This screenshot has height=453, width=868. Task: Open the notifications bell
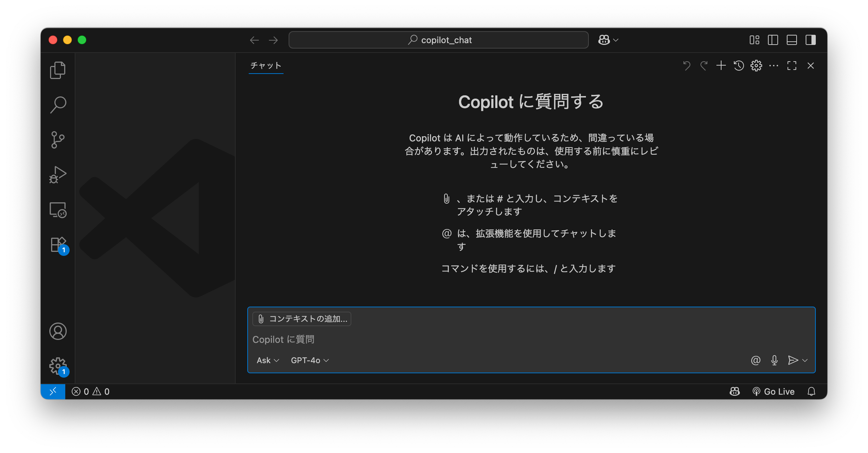[811, 391]
